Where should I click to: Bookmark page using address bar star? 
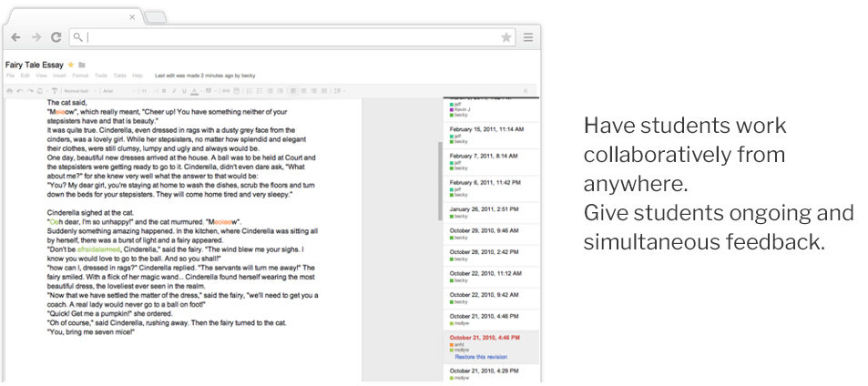[505, 37]
